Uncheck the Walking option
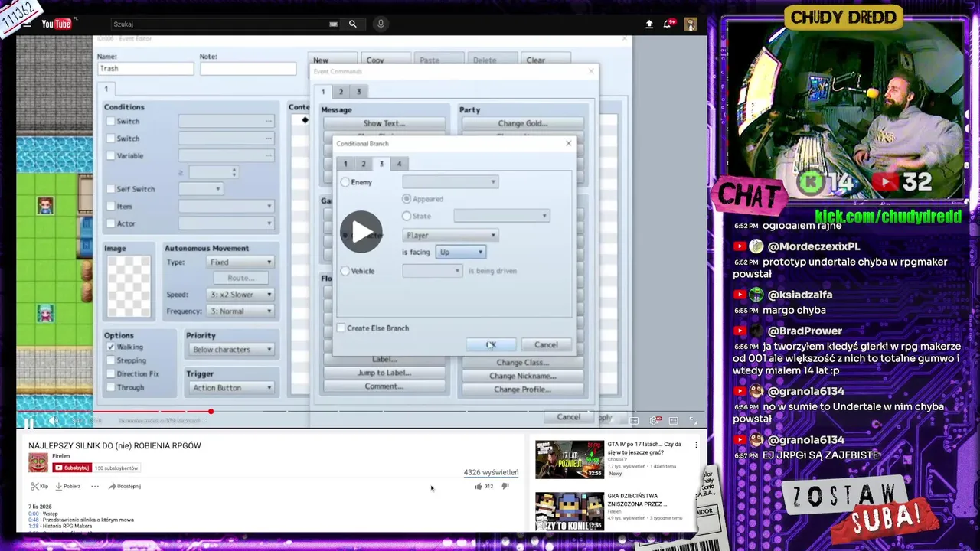Image resolution: width=980 pixels, height=551 pixels. (x=110, y=347)
